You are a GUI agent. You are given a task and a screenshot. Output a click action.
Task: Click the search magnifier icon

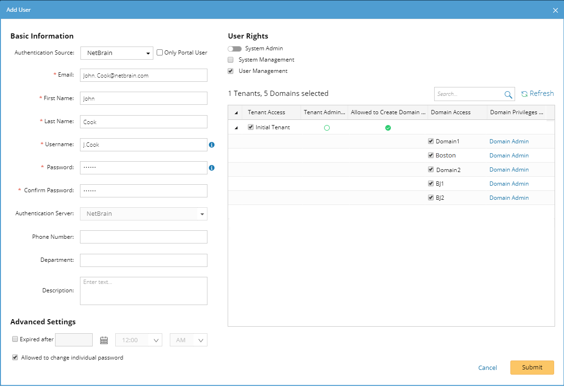(x=508, y=94)
